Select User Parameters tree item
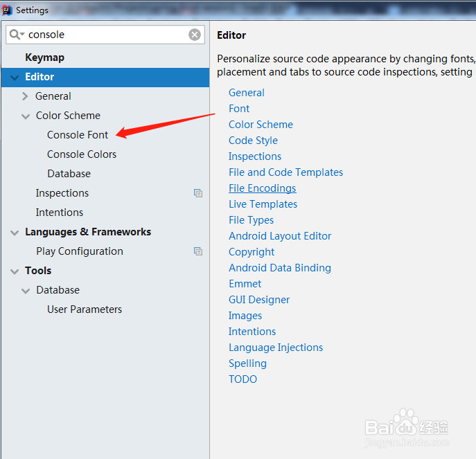Screen dimensions: 476x459 85,309
